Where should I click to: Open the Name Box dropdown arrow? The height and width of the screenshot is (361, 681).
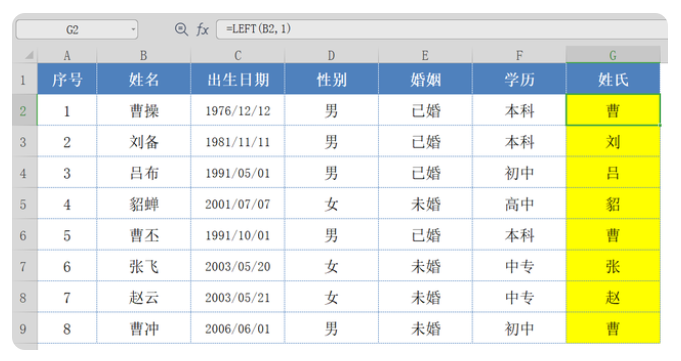pyautogui.click(x=133, y=30)
